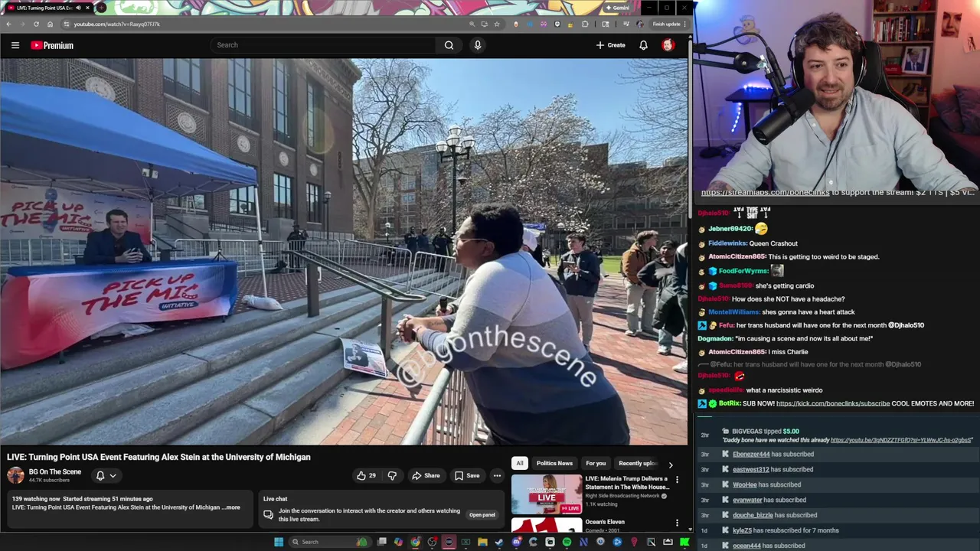Click WooHee in subscriber list

tap(744, 485)
